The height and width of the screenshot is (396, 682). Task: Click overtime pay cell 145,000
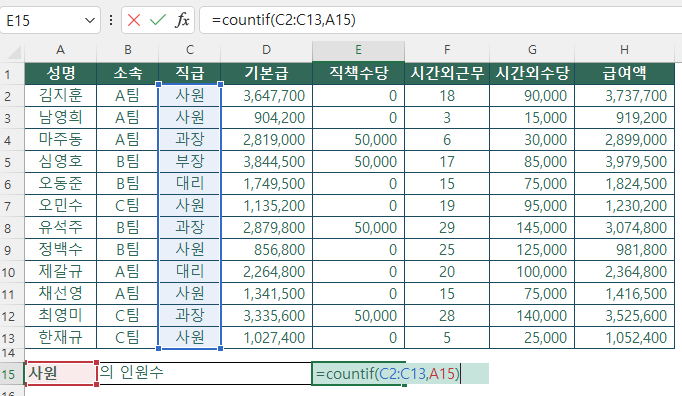(532, 228)
